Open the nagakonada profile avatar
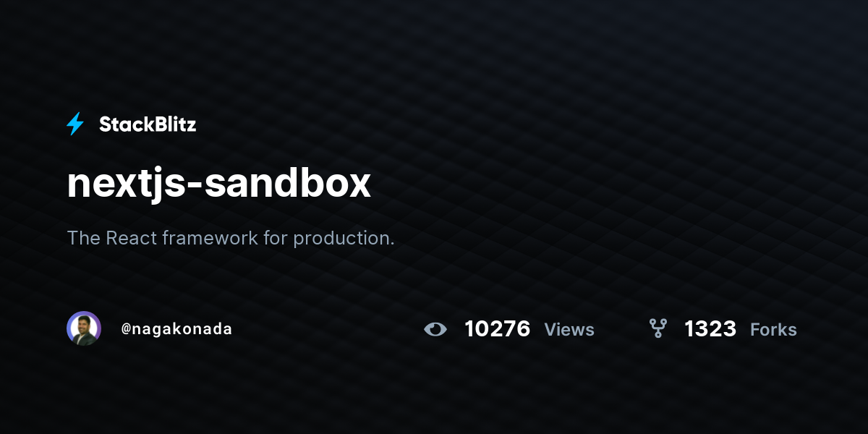This screenshot has width=868, height=434. (x=84, y=328)
